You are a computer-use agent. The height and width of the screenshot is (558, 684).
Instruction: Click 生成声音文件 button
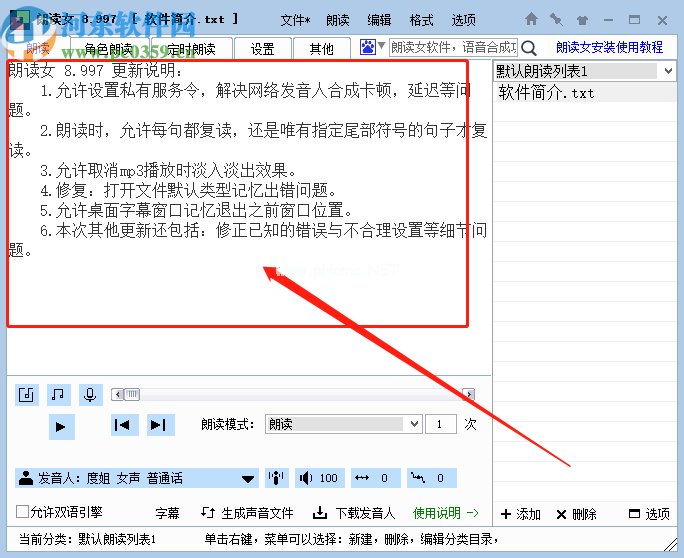point(248,513)
